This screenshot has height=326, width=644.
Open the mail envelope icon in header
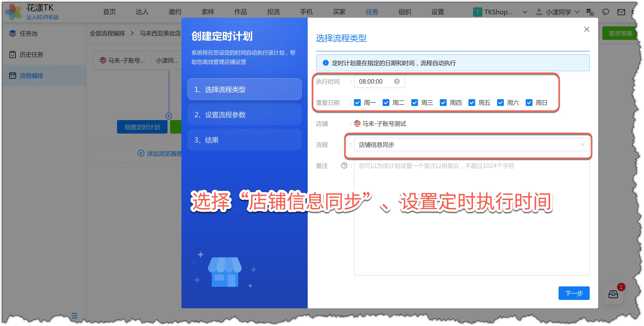point(621,12)
